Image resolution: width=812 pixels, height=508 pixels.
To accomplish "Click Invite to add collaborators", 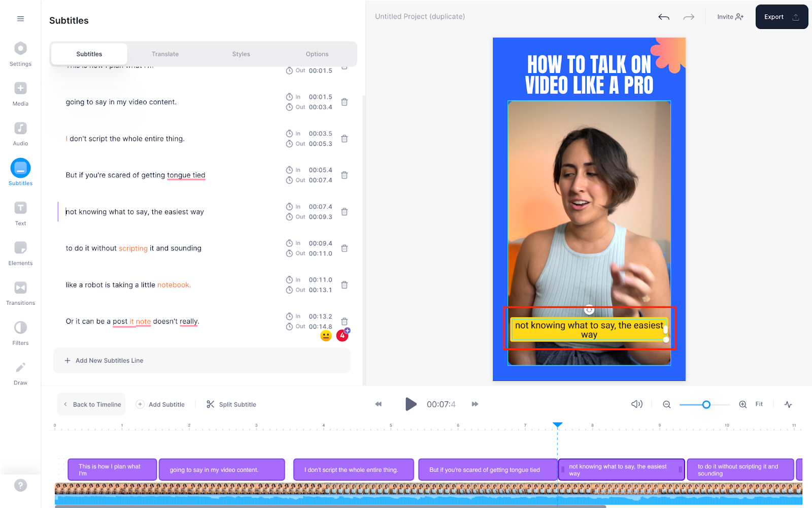I will [x=730, y=17].
